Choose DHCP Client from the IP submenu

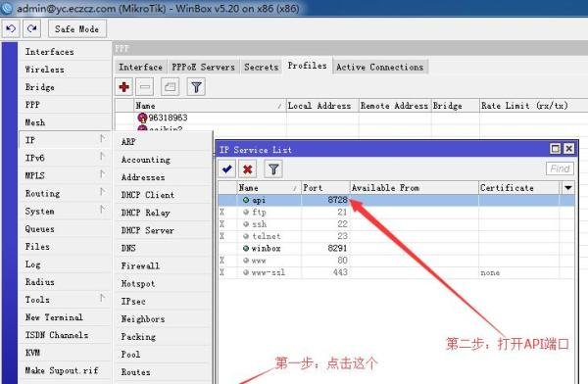click(163, 195)
